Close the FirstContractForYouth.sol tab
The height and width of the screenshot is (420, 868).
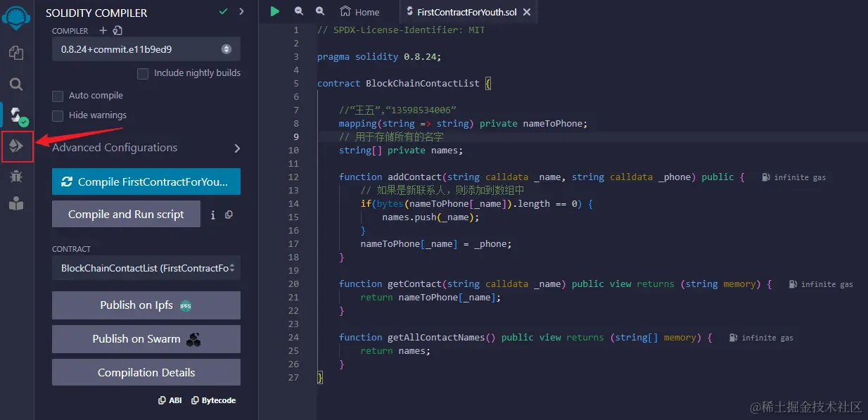click(x=527, y=12)
